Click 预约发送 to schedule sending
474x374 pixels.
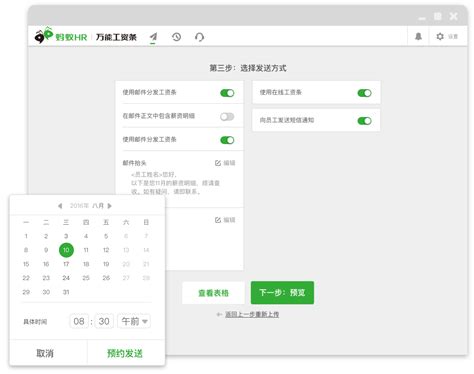click(125, 353)
